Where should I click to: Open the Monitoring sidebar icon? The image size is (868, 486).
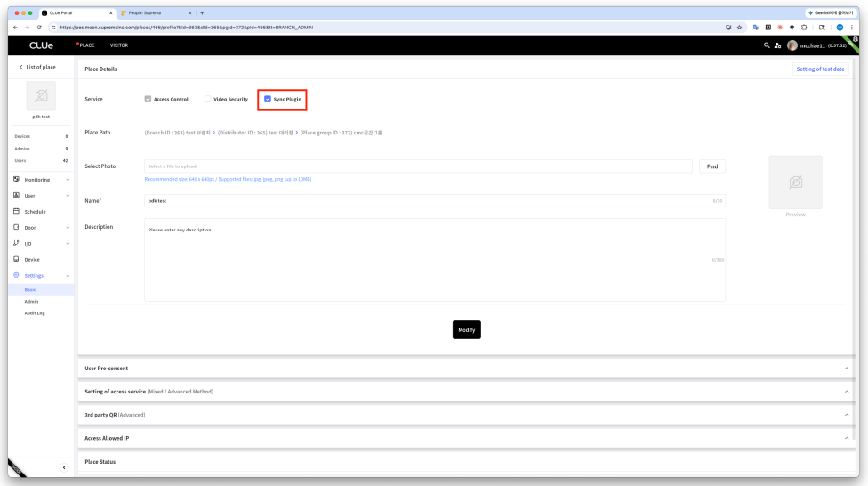16,180
